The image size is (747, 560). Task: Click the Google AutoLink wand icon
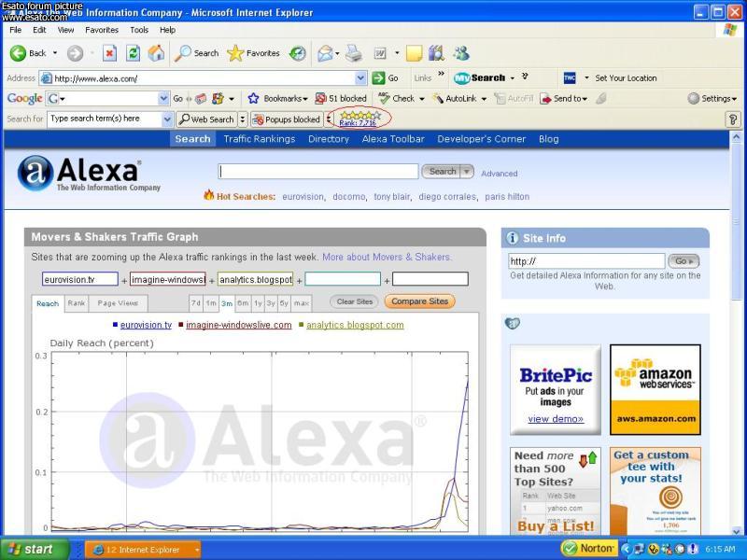pyautogui.click(x=438, y=99)
